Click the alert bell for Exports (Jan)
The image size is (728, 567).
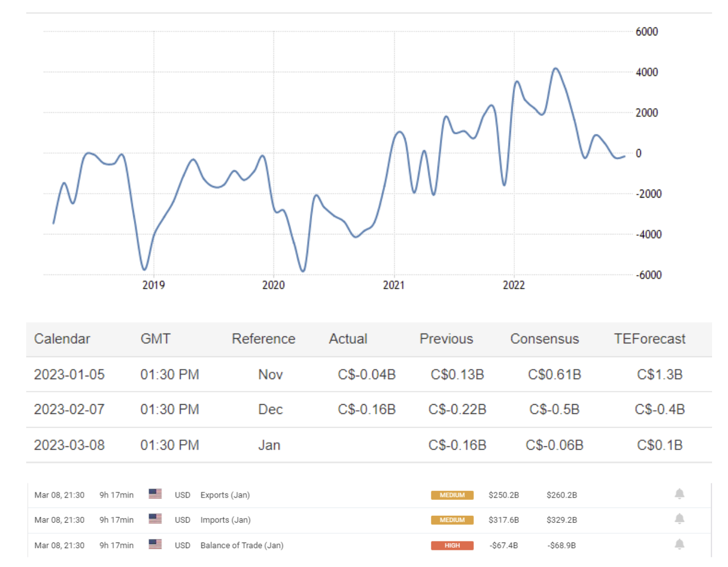pos(679,494)
